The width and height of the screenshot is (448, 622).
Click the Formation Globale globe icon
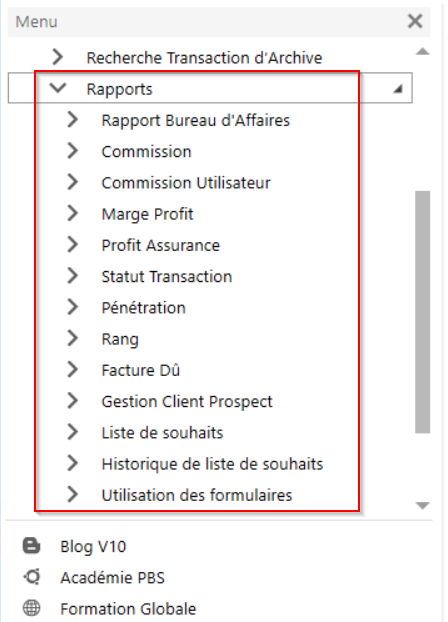point(31,608)
